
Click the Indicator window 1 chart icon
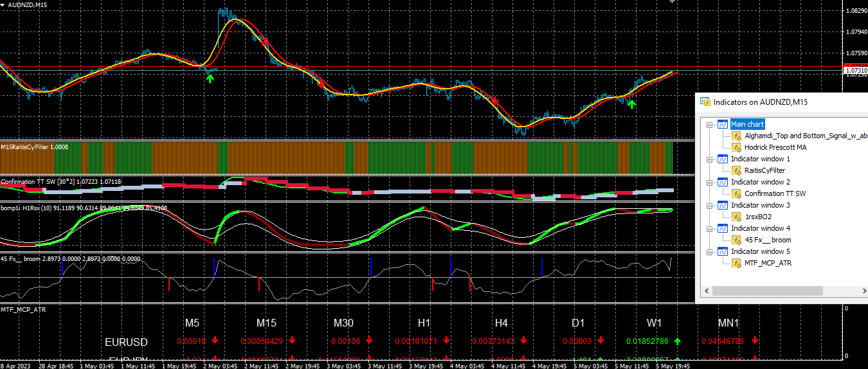pyautogui.click(x=723, y=159)
